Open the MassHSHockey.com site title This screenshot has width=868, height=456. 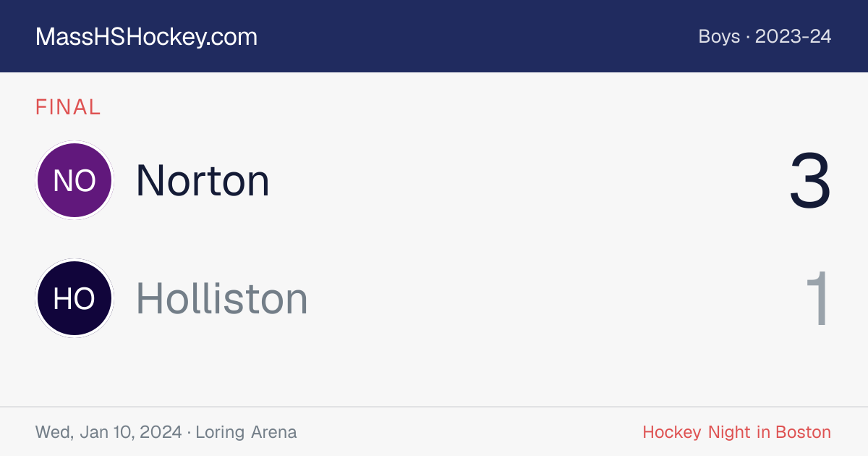(x=146, y=37)
